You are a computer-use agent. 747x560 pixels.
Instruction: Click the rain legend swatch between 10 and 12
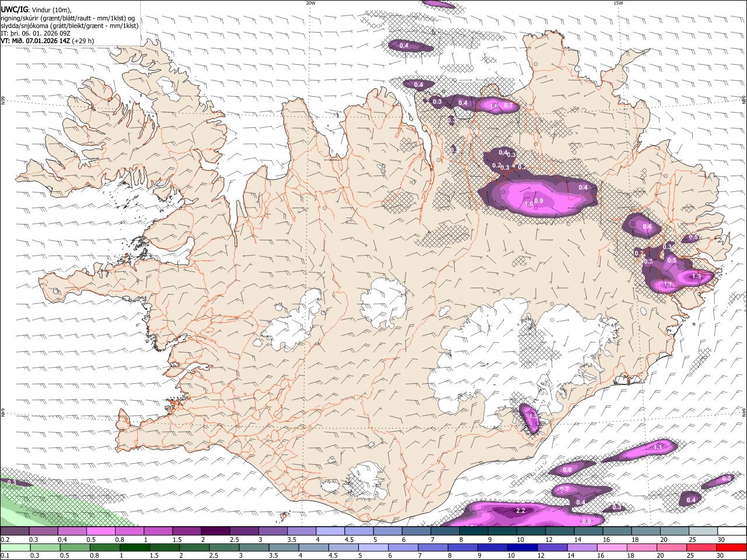(523, 547)
